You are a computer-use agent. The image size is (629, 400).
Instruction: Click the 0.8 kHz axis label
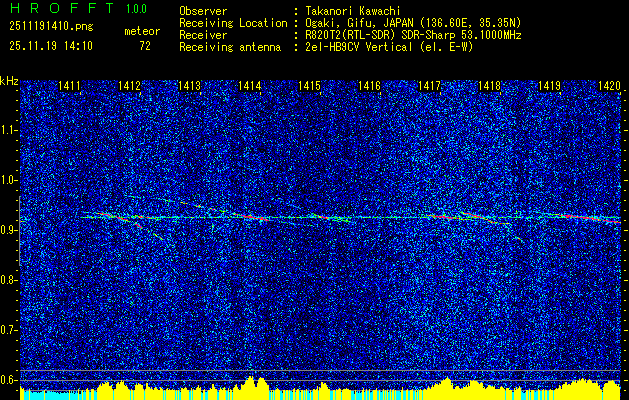click(8, 280)
